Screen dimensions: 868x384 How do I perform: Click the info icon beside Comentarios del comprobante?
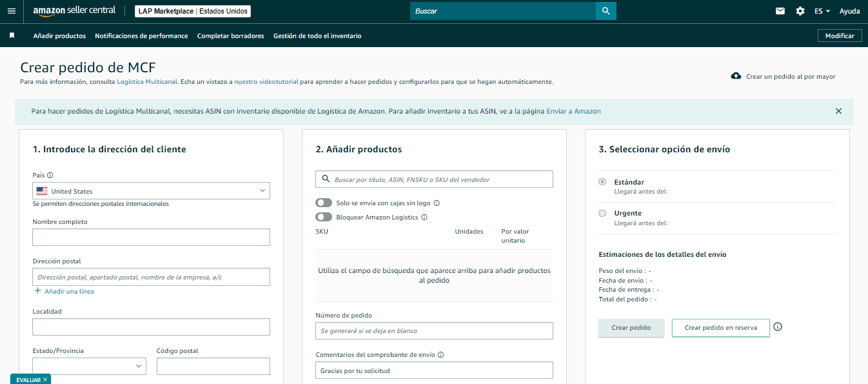click(441, 354)
